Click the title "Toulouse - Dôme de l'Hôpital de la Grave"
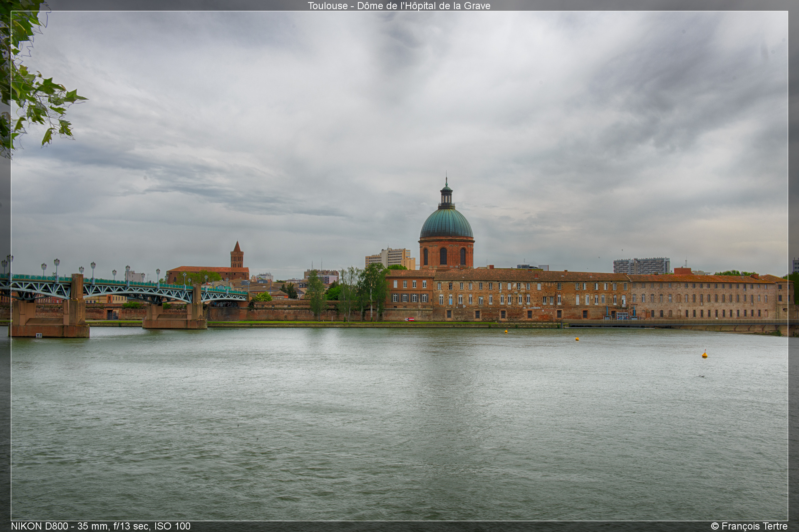 click(399, 6)
